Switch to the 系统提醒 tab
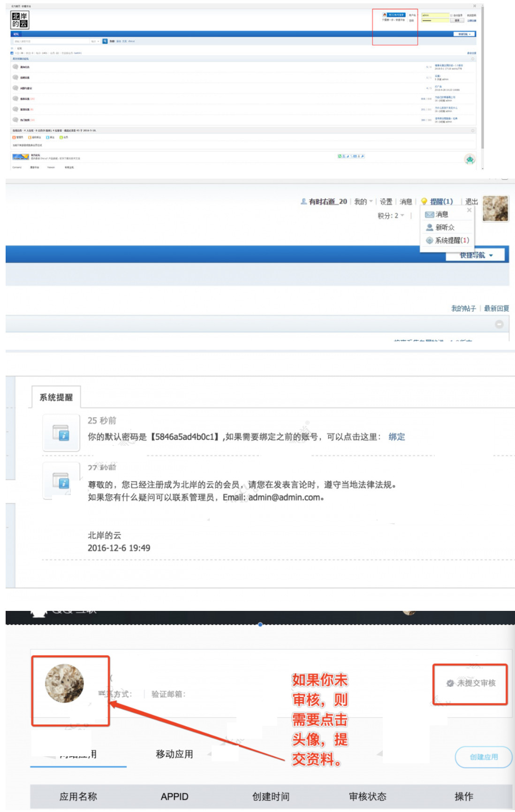The height and width of the screenshot is (812, 515). pyautogui.click(x=56, y=397)
